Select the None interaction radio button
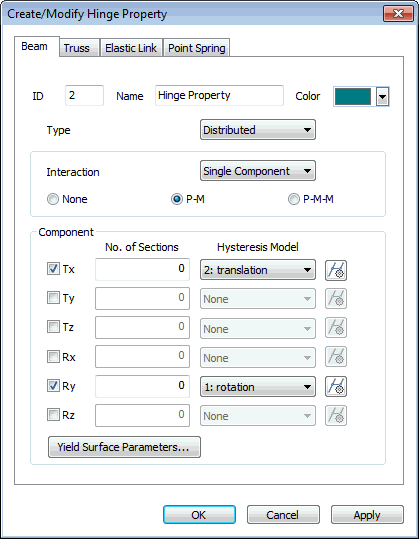 click(53, 199)
